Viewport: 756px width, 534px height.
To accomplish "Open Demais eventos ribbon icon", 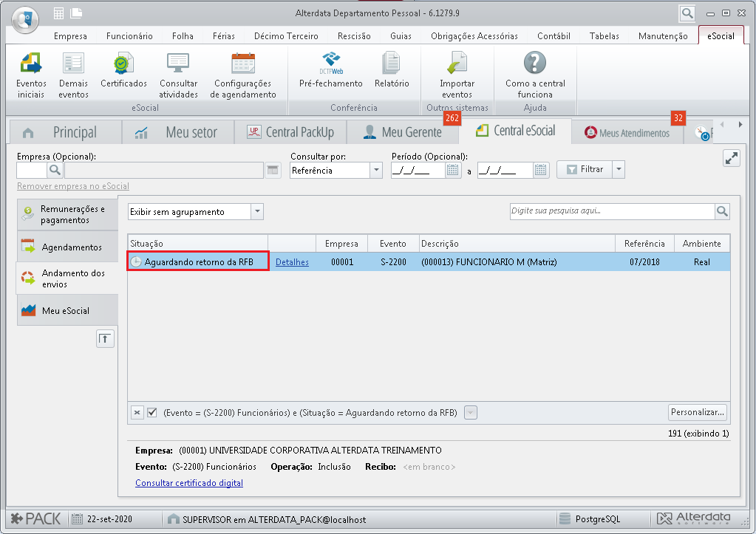I will [x=73, y=75].
